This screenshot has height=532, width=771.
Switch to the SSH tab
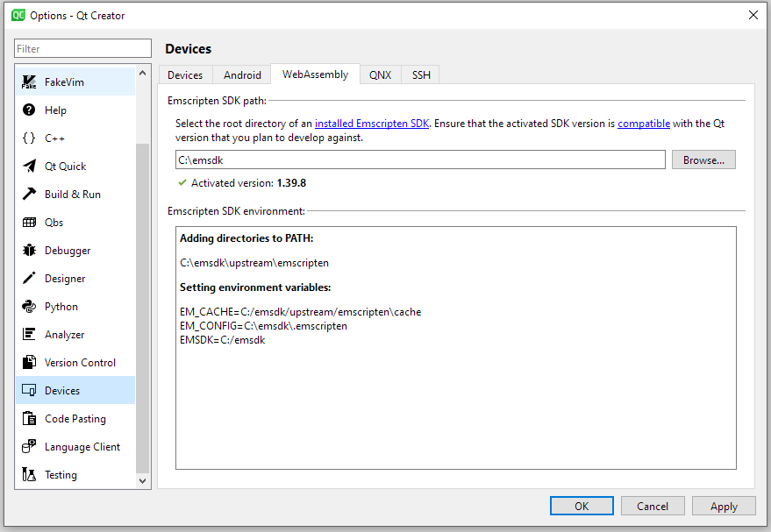tap(420, 74)
